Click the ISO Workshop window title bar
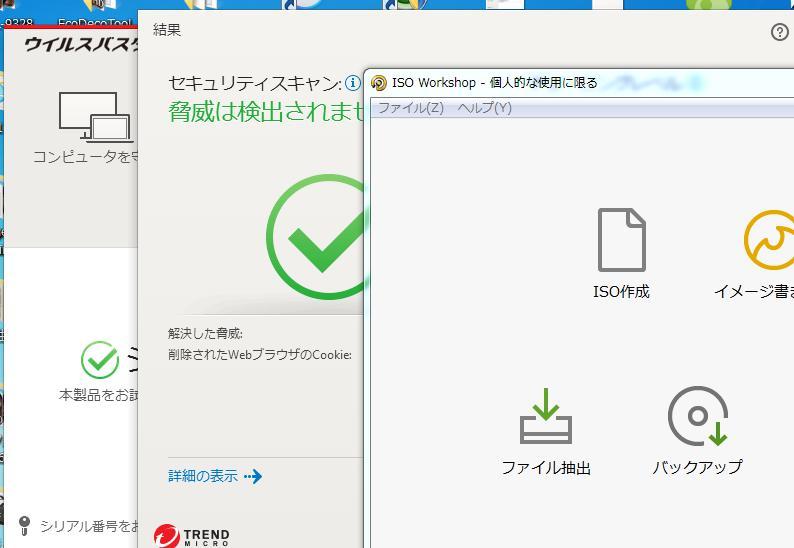 [600, 83]
